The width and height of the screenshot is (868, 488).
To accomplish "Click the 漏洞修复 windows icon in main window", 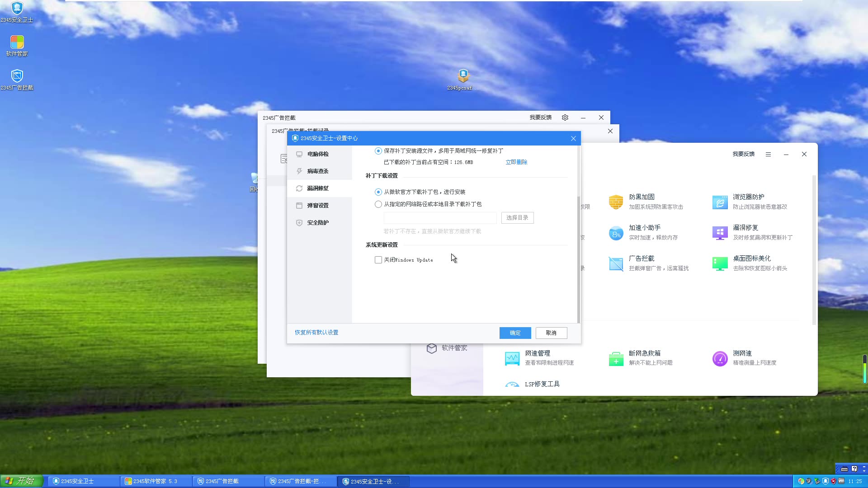I will pyautogui.click(x=720, y=233).
